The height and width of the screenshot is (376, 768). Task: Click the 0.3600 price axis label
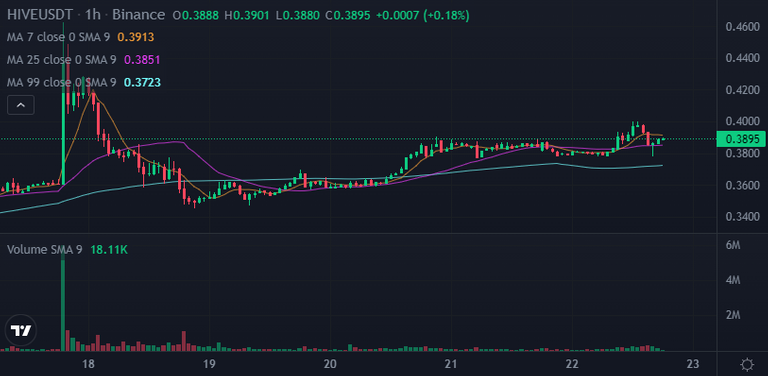[742, 186]
